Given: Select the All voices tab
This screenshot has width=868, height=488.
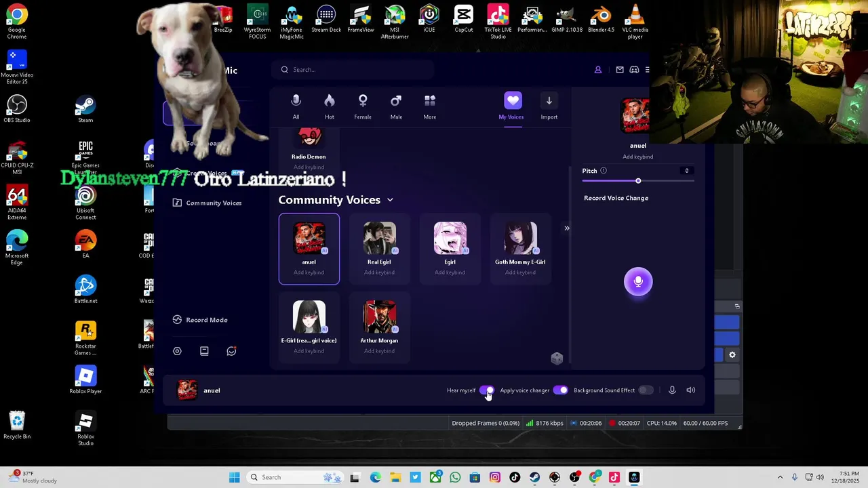Looking at the screenshot, I should (296, 107).
